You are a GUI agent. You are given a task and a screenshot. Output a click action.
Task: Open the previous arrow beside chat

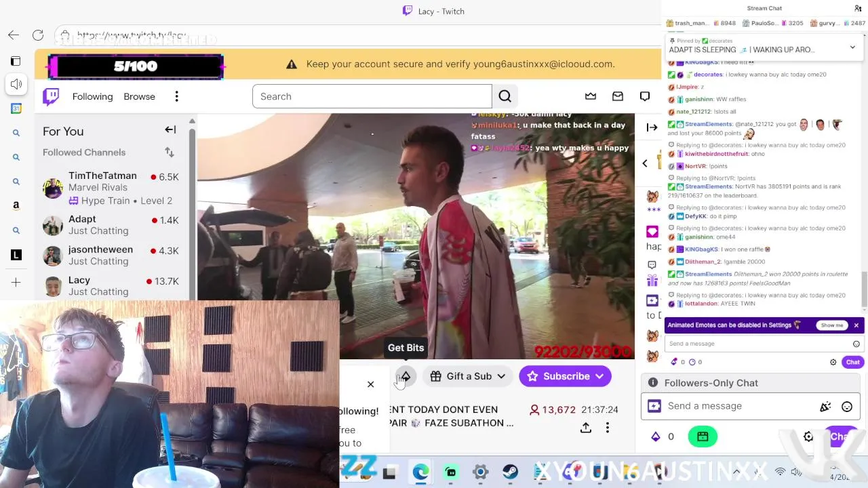(x=645, y=163)
